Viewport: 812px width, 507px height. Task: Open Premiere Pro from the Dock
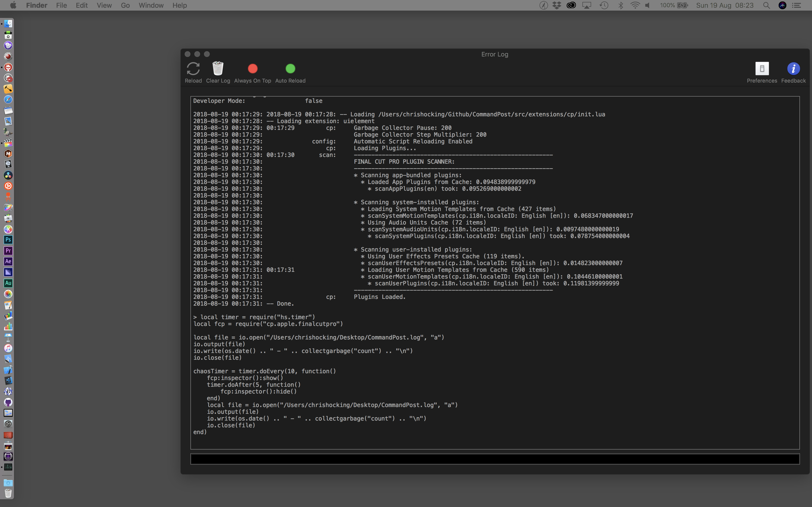click(x=8, y=251)
